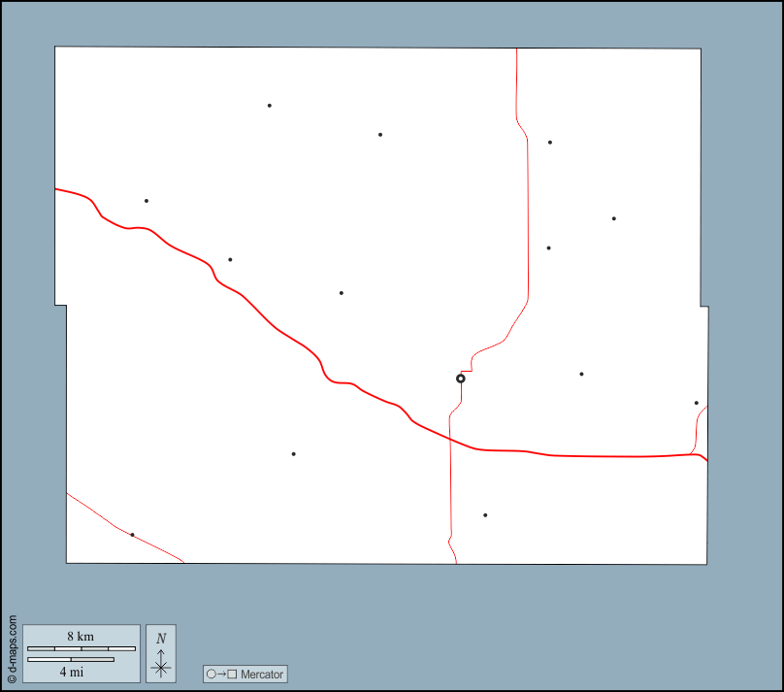The image size is (784, 692).
Task: Select the northernmost town dot on the map
Action: pos(270,106)
